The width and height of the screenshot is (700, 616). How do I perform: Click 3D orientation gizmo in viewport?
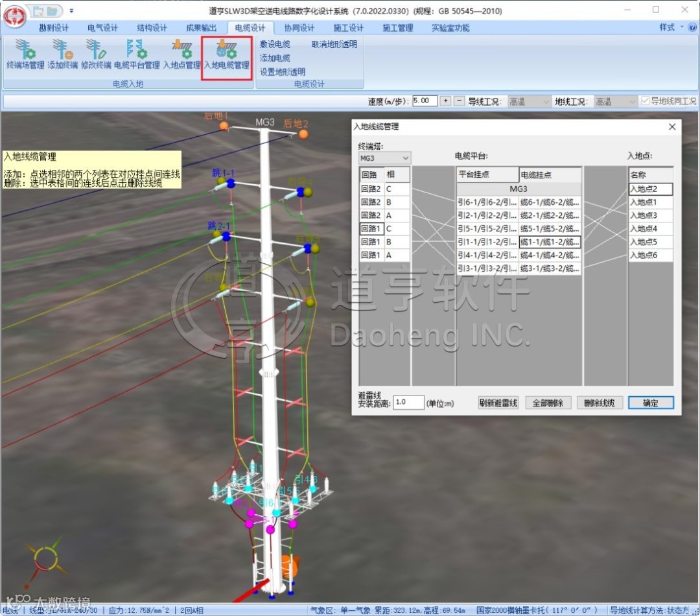click(47, 560)
